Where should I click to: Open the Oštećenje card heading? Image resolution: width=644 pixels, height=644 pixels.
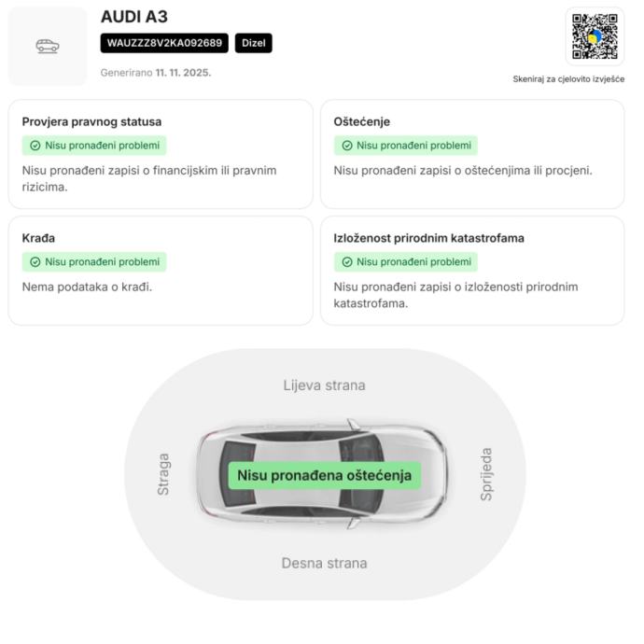click(362, 122)
